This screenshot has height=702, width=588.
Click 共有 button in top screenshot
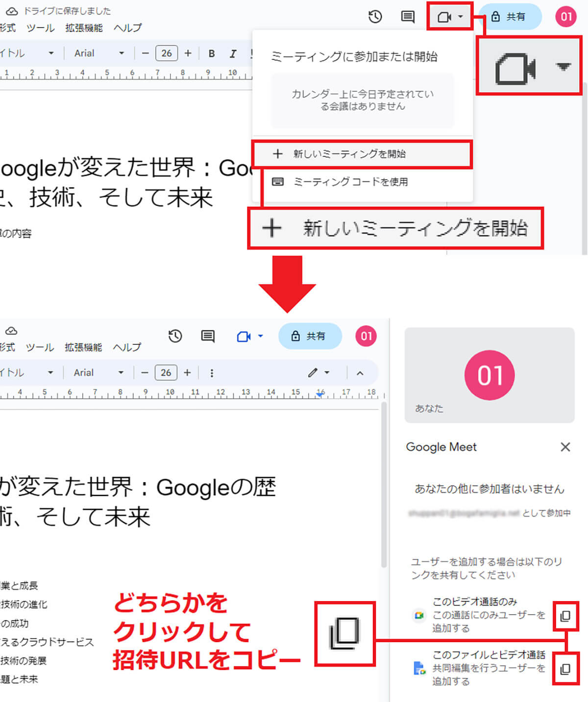tap(510, 17)
